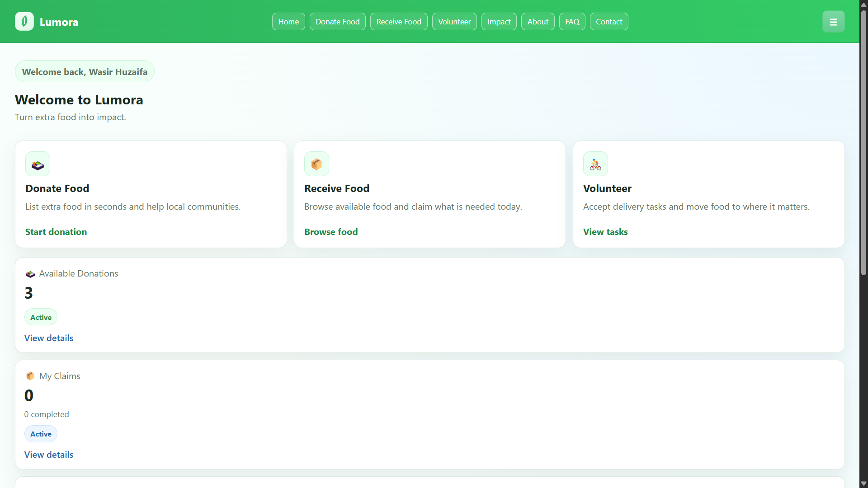This screenshot has width=868, height=488.
Task: View details under Available Donations
Action: coord(49,338)
